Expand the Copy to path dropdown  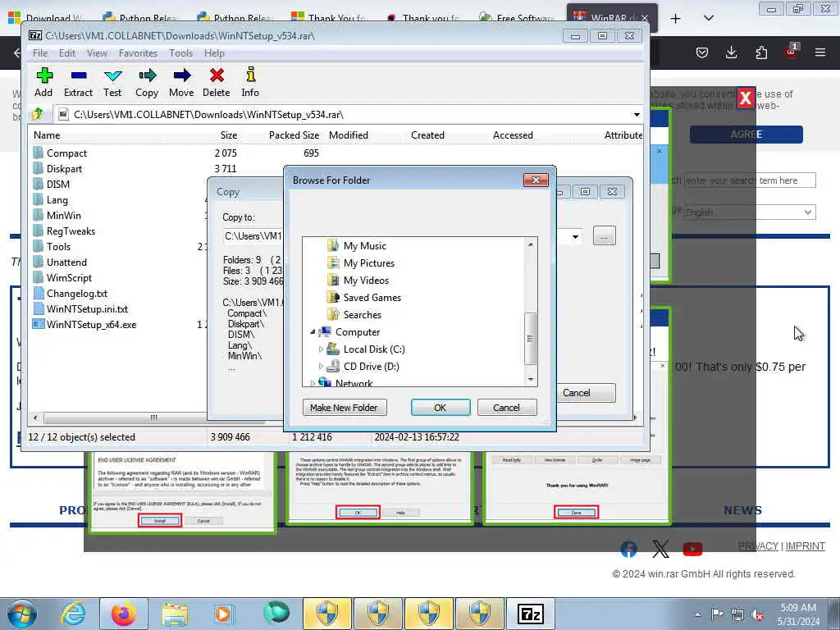coord(575,236)
